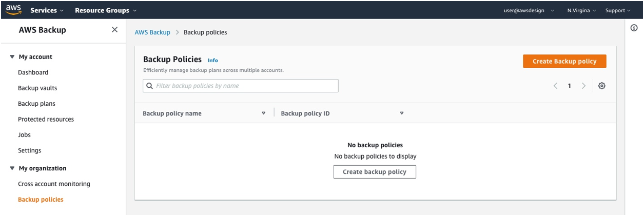Click the AWS logo home icon
The image size is (644, 215).
click(x=13, y=10)
